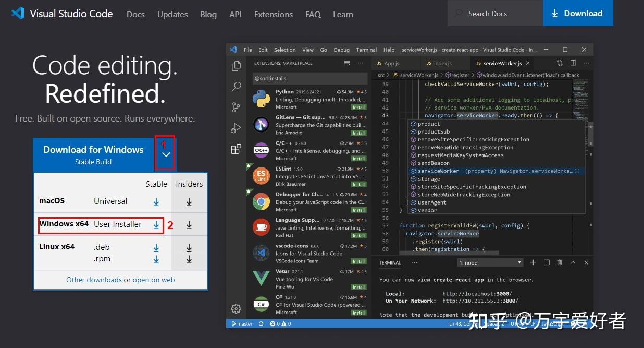Open the Extensions panel More Actions menu

point(361,63)
